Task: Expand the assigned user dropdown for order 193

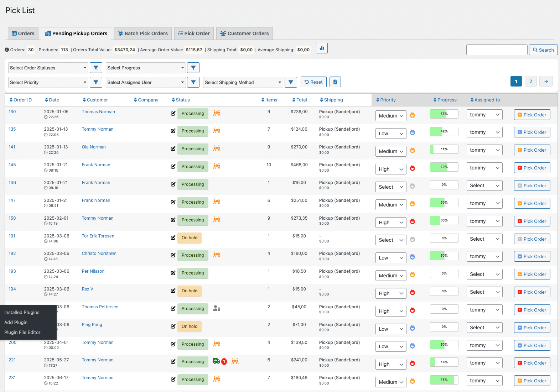Action: pyautogui.click(x=484, y=274)
